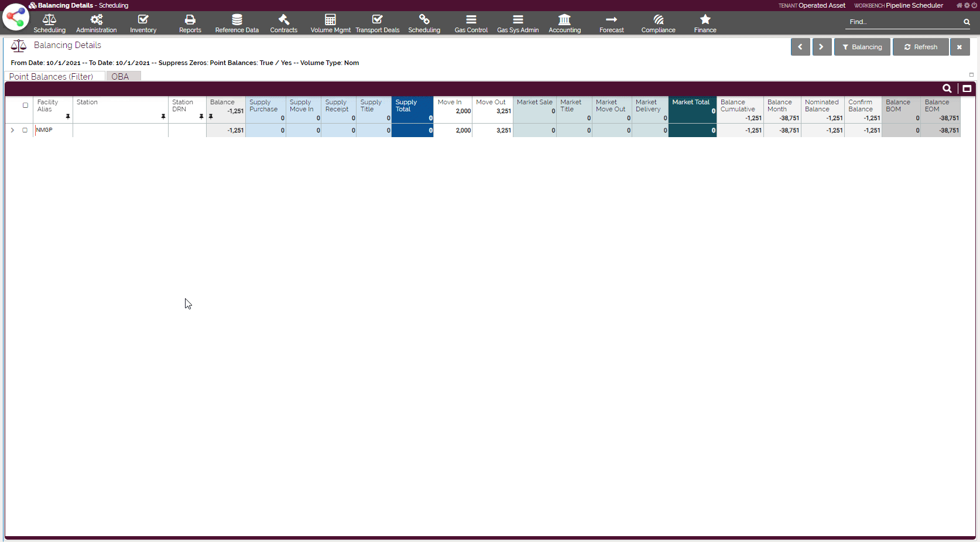Toggle pin on Facility Alias column
The height and width of the screenshot is (542, 980).
68,117
